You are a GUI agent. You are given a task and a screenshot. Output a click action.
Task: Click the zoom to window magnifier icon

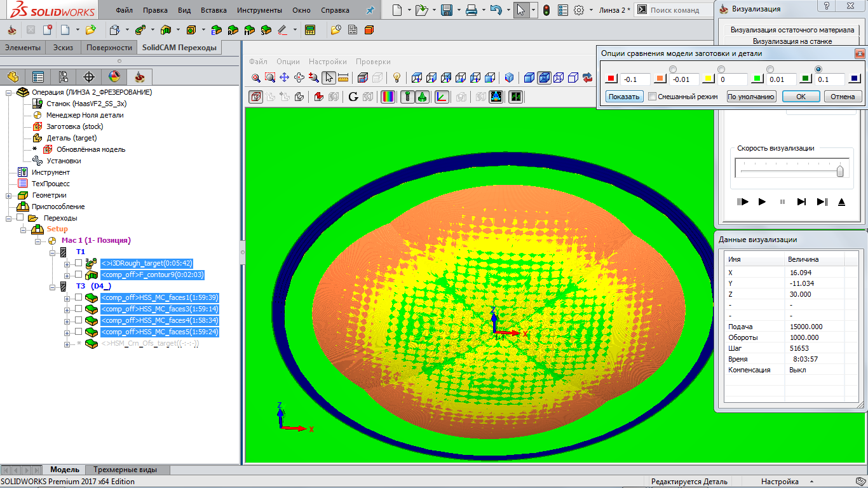point(269,78)
